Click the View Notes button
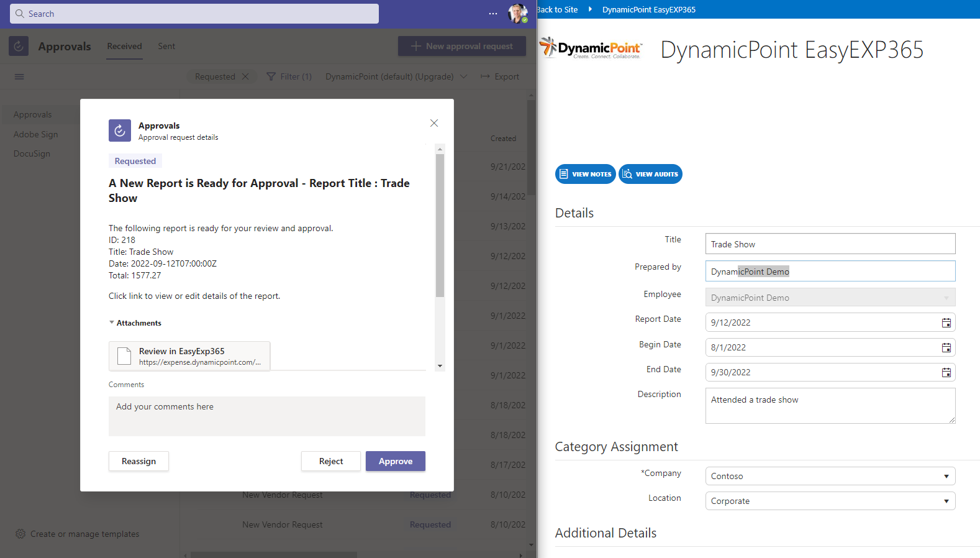Image resolution: width=980 pixels, height=558 pixels. tap(586, 174)
